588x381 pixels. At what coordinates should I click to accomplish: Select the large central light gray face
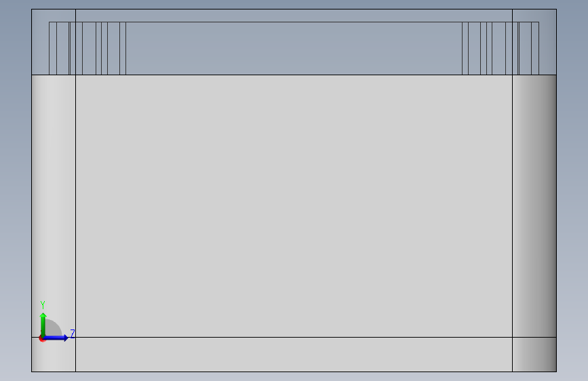pos(294,206)
